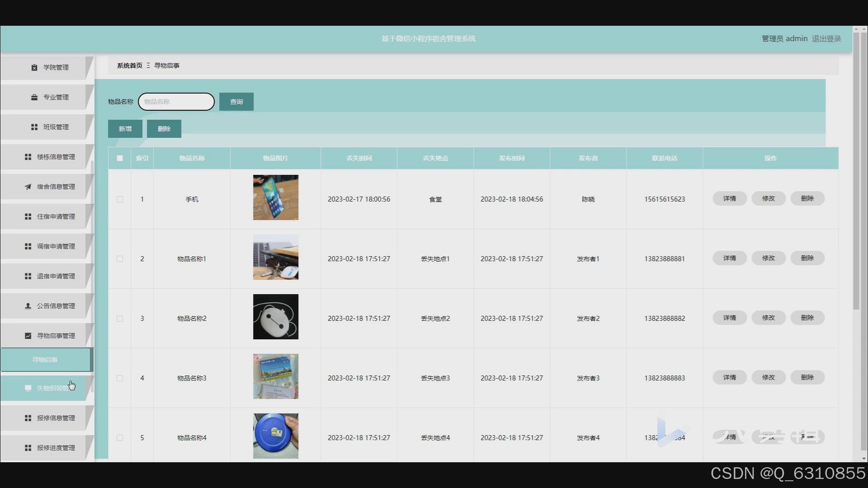
Task: Click the 学院管理 sidebar icon
Action: [x=34, y=67]
